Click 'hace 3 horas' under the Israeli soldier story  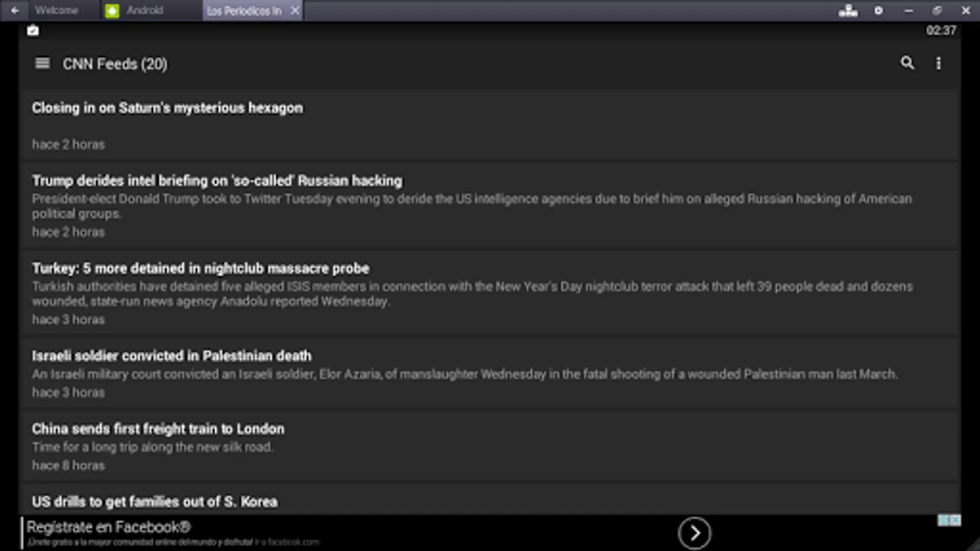tap(68, 392)
